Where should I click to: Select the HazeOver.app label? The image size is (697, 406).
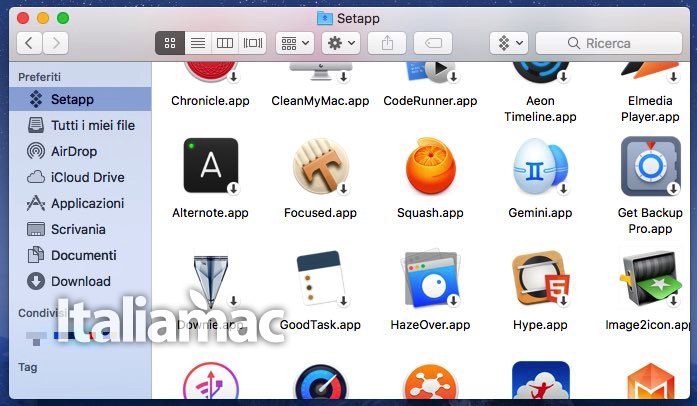pos(430,325)
